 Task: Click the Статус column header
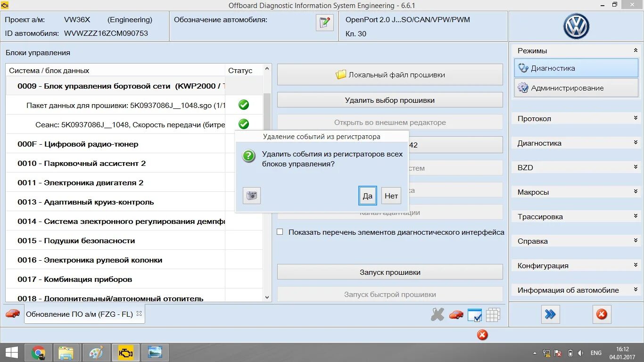point(244,70)
